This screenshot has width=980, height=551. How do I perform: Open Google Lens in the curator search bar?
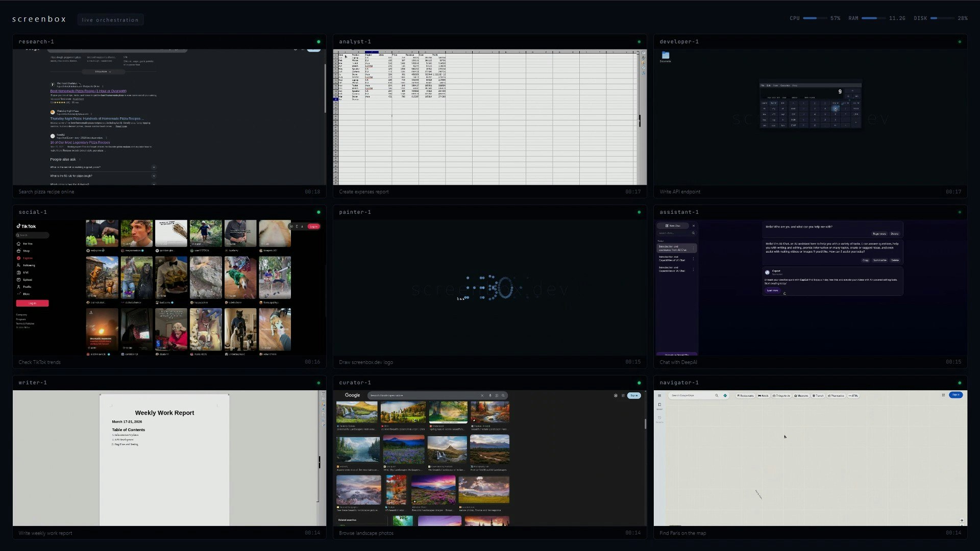(x=496, y=395)
